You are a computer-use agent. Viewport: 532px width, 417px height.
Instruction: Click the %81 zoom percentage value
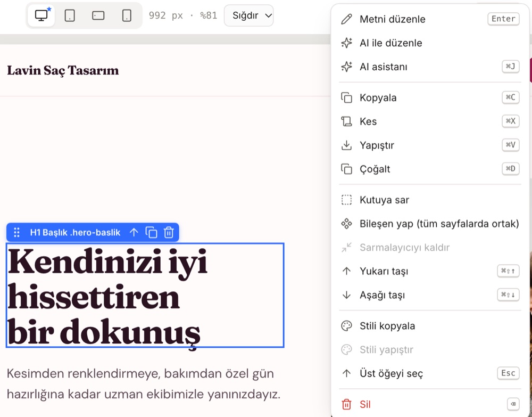pyautogui.click(x=209, y=15)
